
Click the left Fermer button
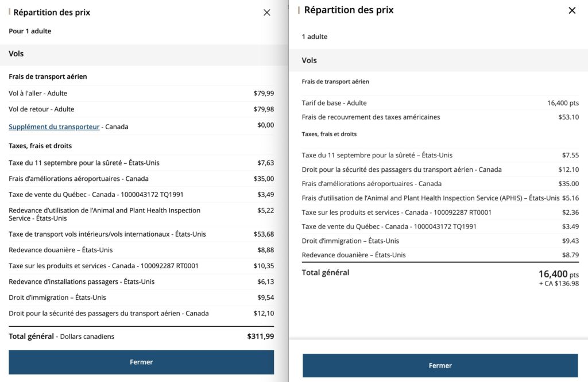tap(141, 362)
